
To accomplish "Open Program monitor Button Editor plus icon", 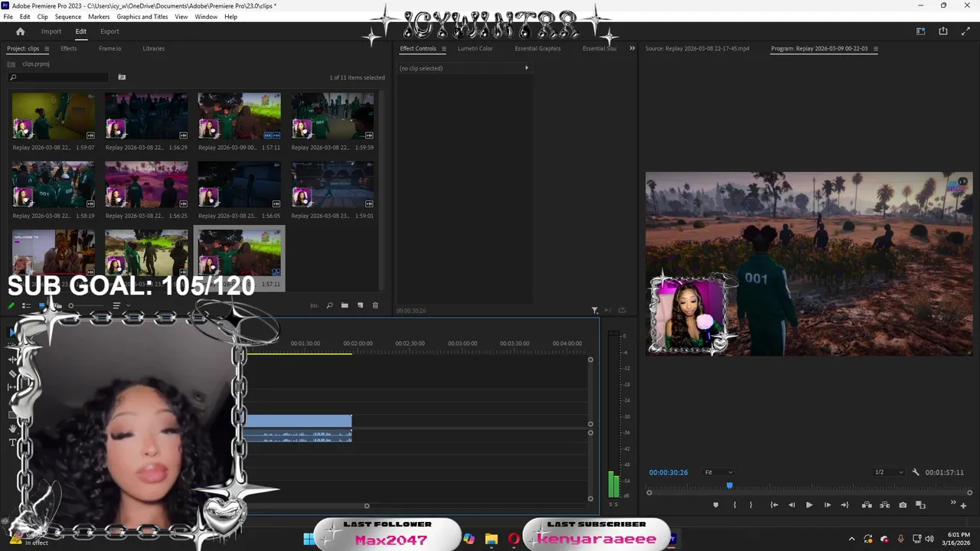I will tap(963, 506).
